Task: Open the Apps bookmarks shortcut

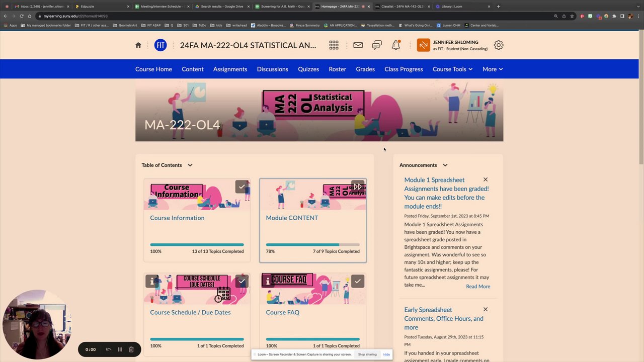Action: coord(11,25)
